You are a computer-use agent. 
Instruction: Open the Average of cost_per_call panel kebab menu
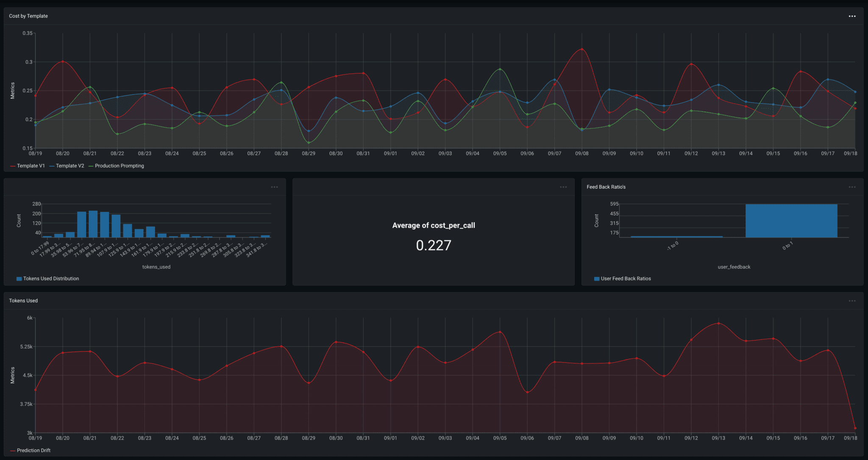click(564, 187)
